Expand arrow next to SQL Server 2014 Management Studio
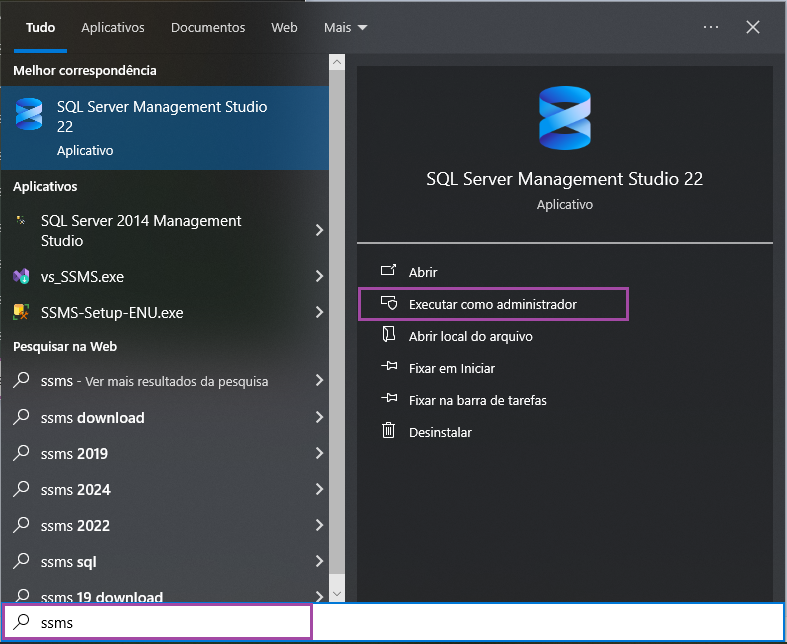 pos(319,230)
